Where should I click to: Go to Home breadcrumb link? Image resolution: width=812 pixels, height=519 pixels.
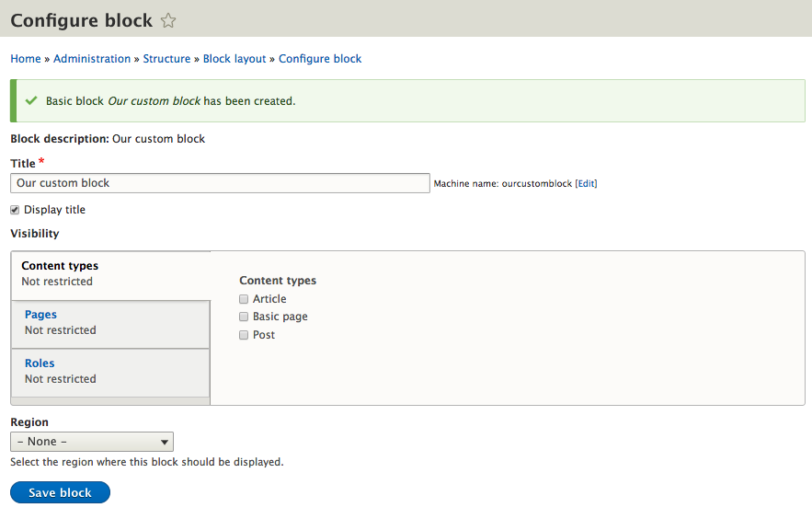26,59
